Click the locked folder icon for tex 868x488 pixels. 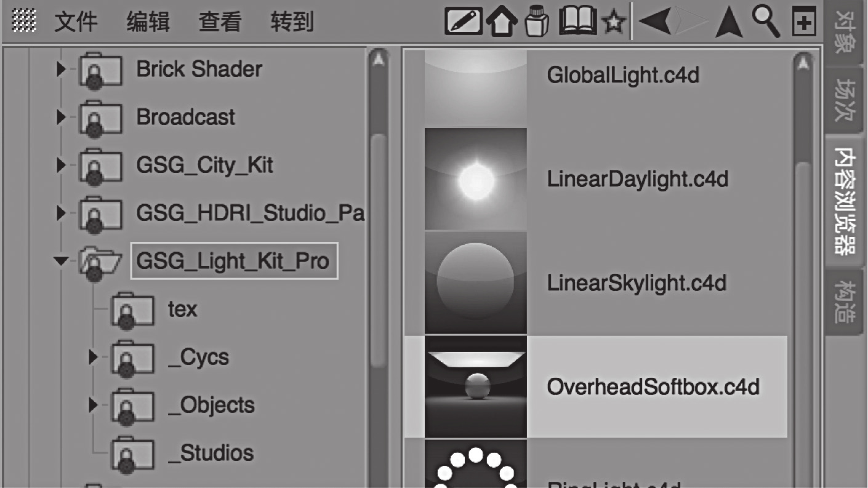point(132,312)
